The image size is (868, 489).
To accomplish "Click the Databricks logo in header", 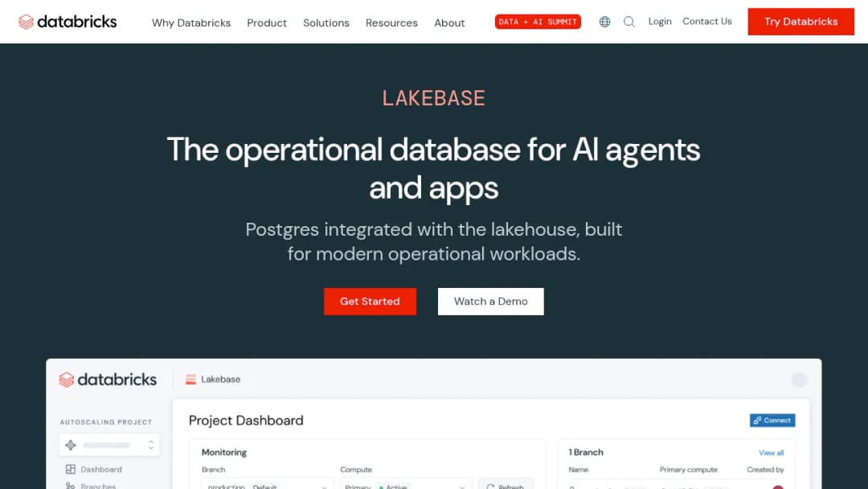I will pos(68,22).
